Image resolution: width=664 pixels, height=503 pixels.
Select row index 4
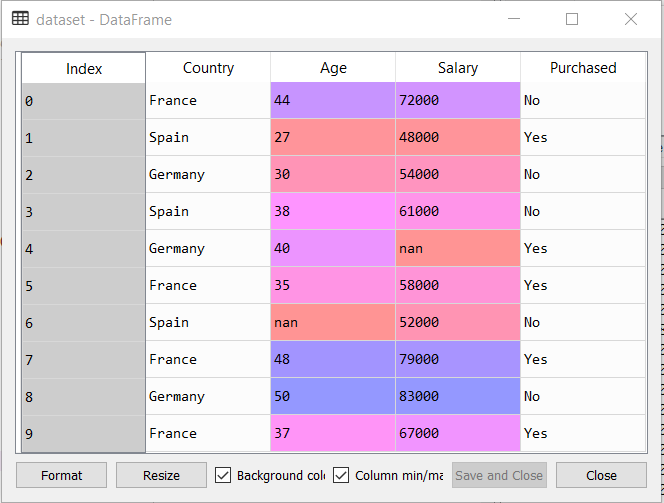84,249
